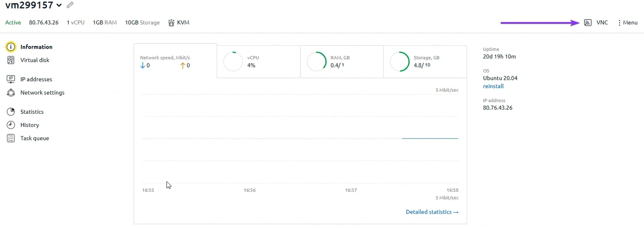Open the Detailed statistics link

click(x=432, y=212)
